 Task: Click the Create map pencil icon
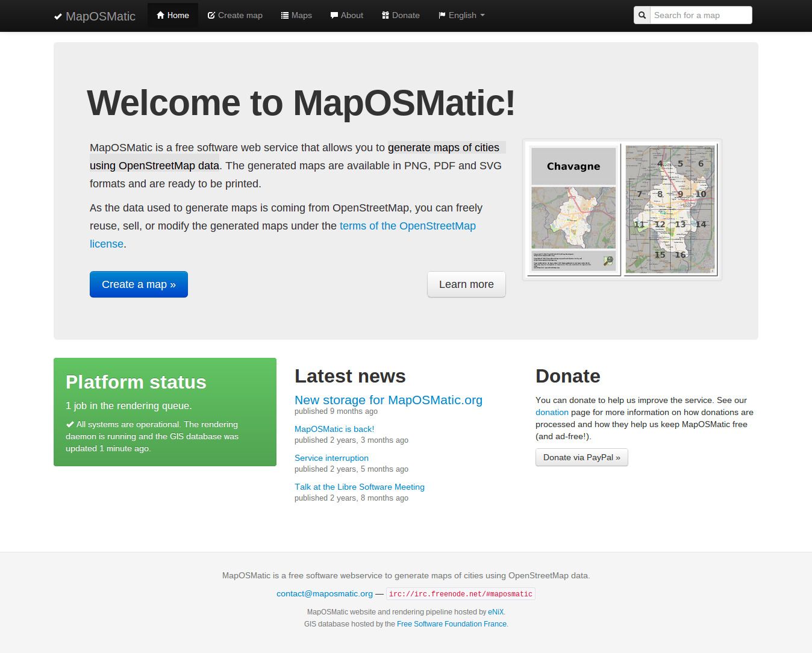click(211, 14)
